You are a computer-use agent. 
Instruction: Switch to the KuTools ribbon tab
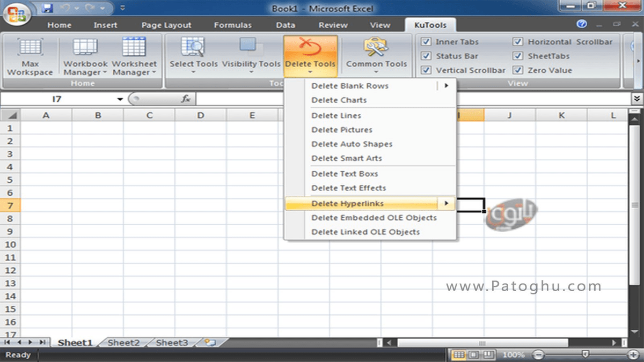click(430, 25)
